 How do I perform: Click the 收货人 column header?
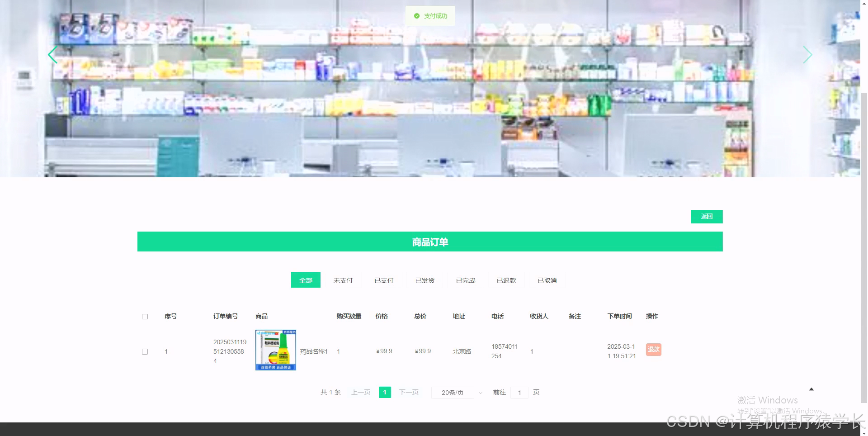539,316
